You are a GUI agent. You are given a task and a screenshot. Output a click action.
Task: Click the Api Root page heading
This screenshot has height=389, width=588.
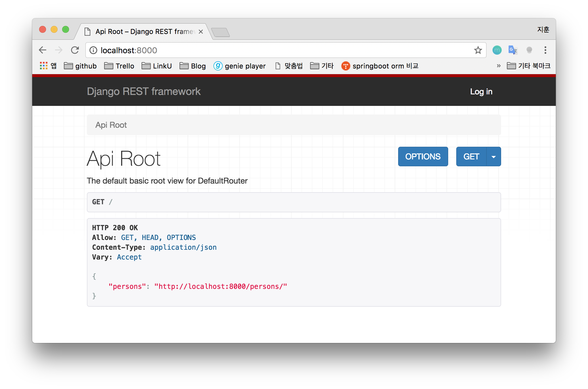(124, 159)
